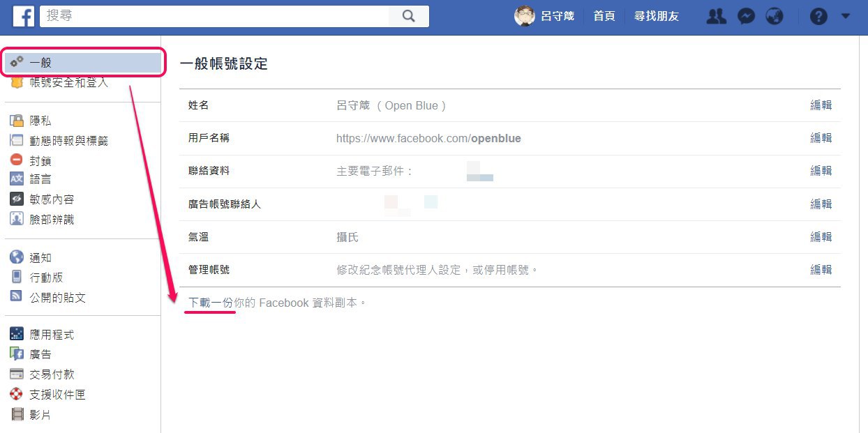868x433 pixels.
Task: Open 支援收件匣 in sidebar
Action: pos(57,395)
